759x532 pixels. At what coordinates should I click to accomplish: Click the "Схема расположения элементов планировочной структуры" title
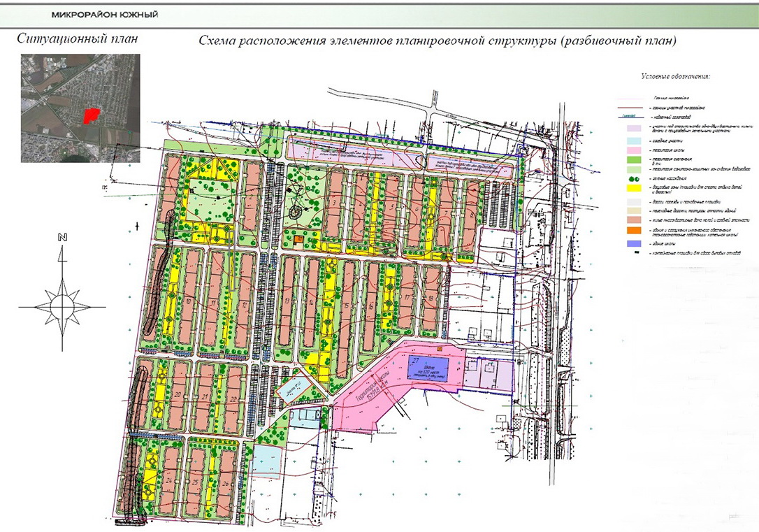(x=377, y=41)
